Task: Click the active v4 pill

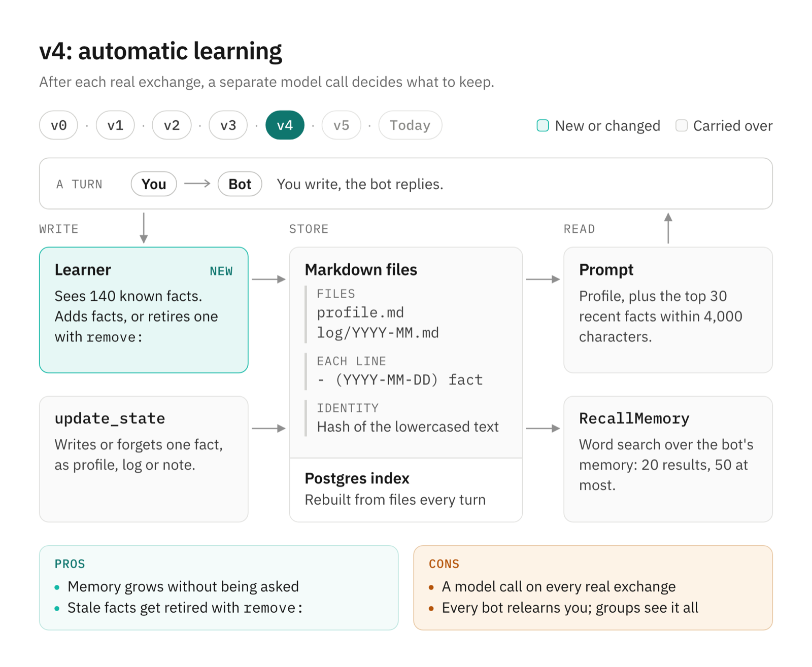Action: (285, 125)
